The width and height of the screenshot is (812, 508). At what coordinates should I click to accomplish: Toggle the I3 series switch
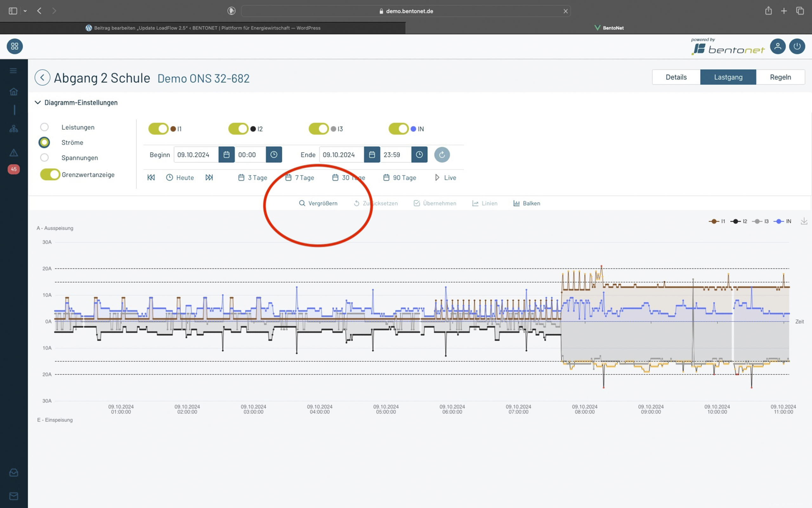pyautogui.click(x=319, y=129)
